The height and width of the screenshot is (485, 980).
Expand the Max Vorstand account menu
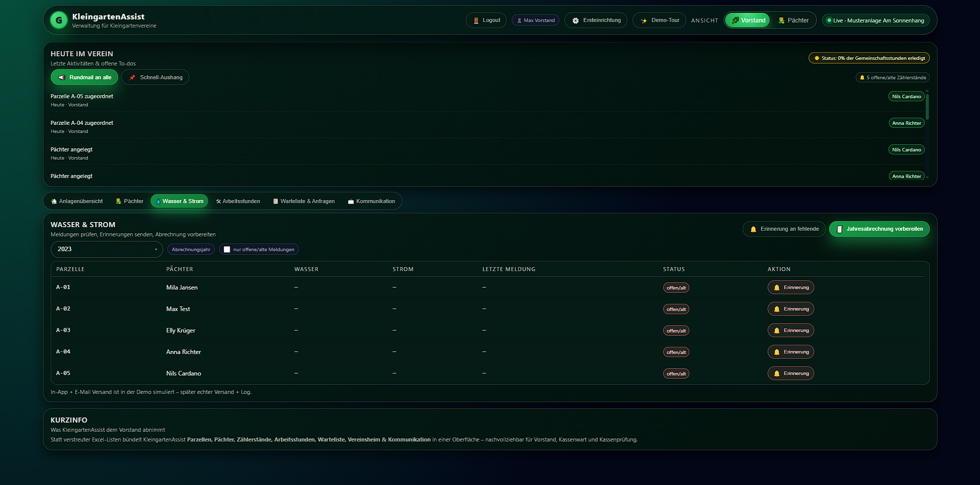(535, 20)
